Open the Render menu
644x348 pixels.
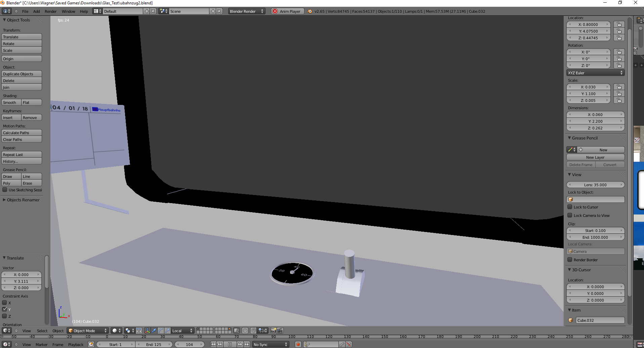(x=50, y=11)
